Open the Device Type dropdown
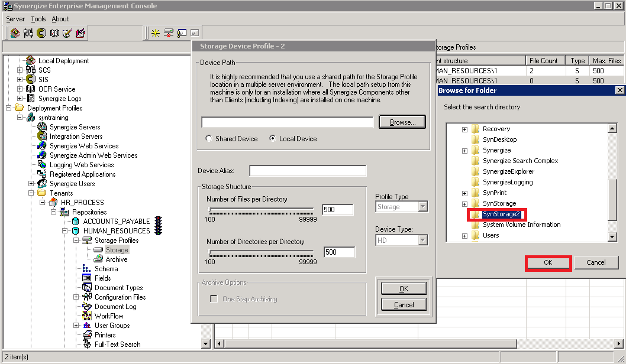Screen dimensions: 626x364 pyautogui.click(x=423, y=240)
